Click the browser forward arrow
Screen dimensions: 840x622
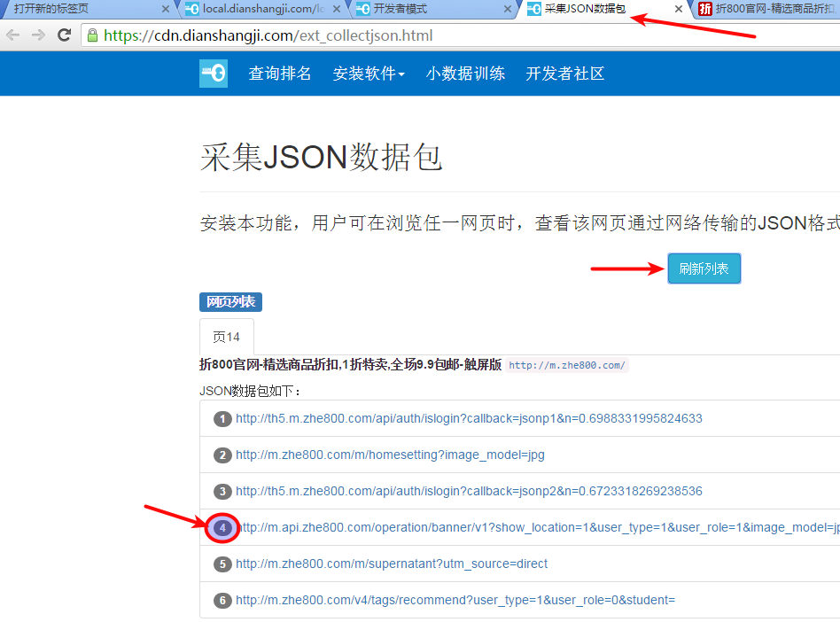coord(38,35)
